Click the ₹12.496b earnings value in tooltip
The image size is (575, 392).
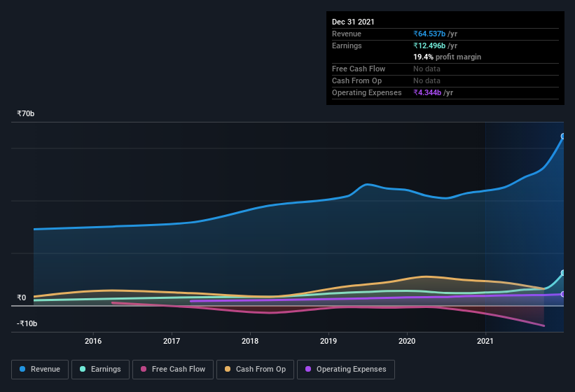pyautogui.click(x=430, y=45)
